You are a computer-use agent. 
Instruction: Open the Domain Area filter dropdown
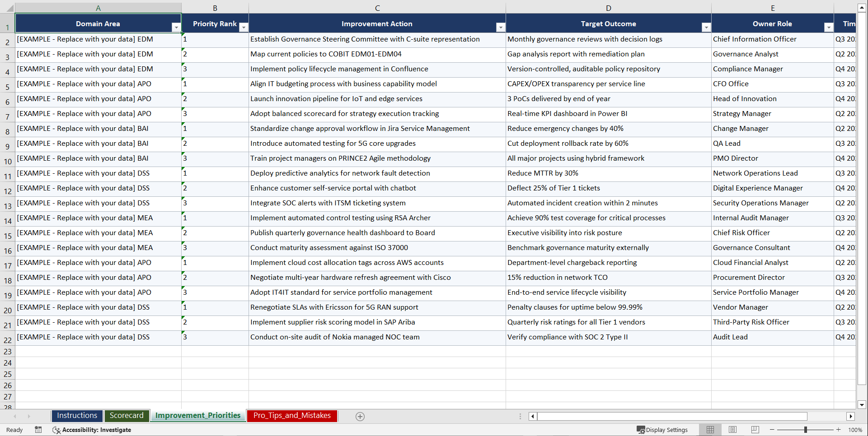[x=176, y=28]
